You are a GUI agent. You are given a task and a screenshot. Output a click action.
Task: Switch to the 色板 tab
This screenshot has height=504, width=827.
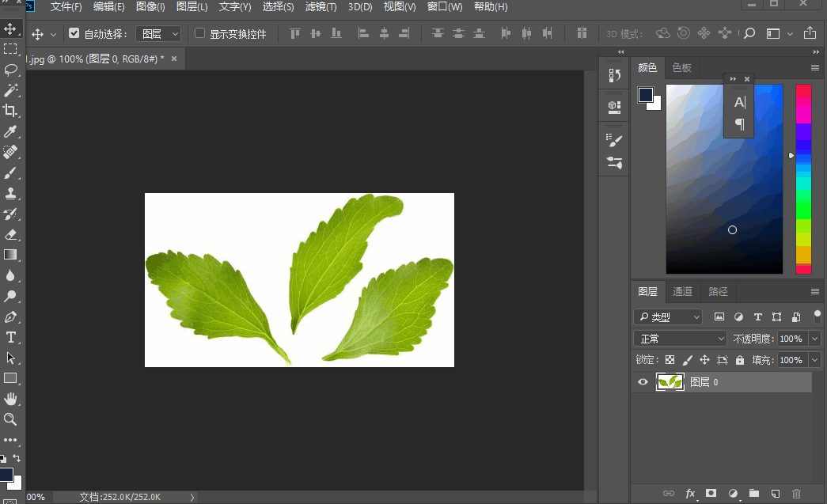click(x=681, y=68)
